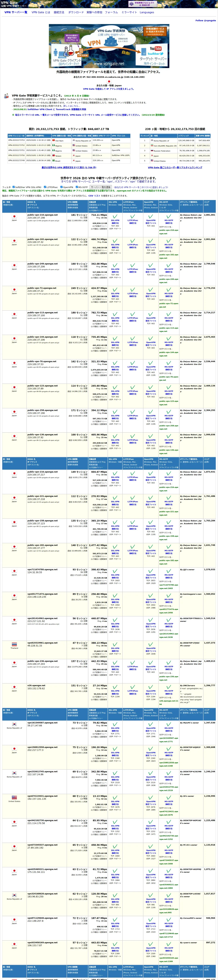Open the フォーラム menu item
218x980 pixels.
tap(112, 12)
